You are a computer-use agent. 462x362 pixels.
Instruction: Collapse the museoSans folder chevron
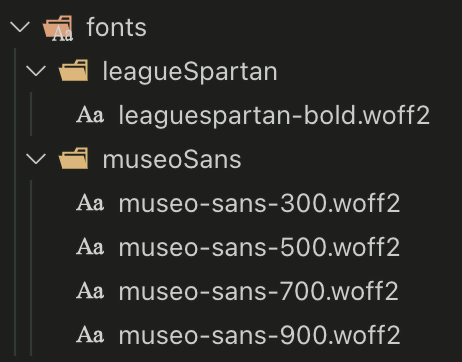36,159
